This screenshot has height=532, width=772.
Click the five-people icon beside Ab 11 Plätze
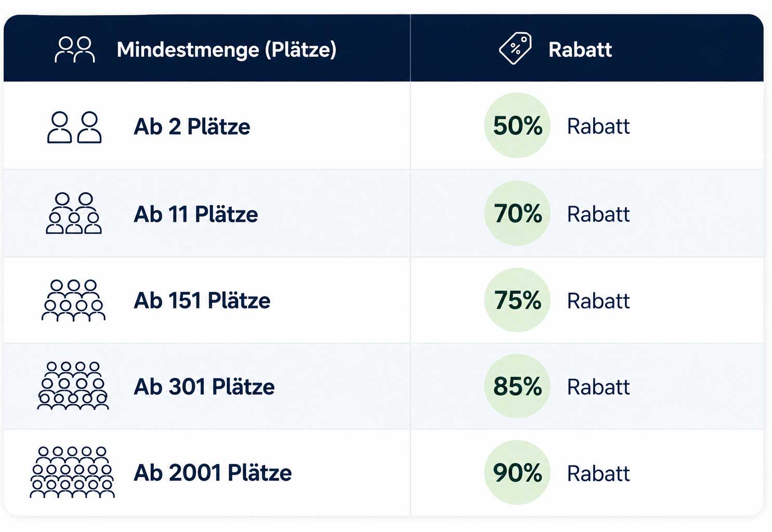pos(74,214)
